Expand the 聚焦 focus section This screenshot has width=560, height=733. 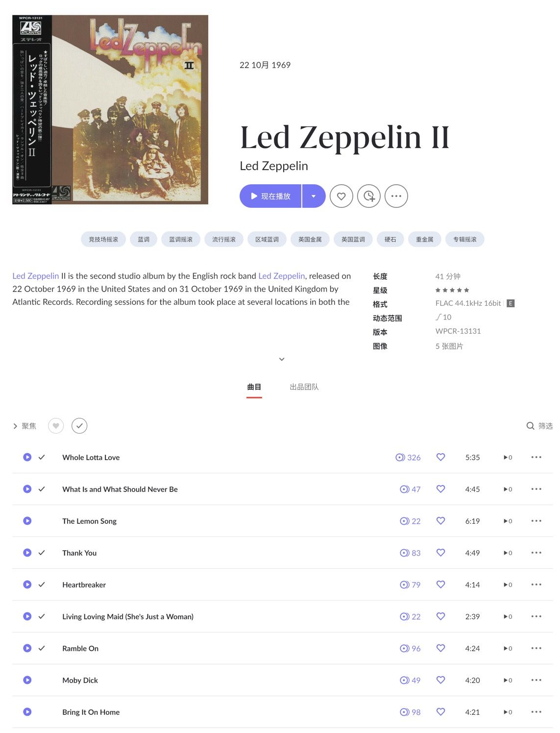point(24,426)
